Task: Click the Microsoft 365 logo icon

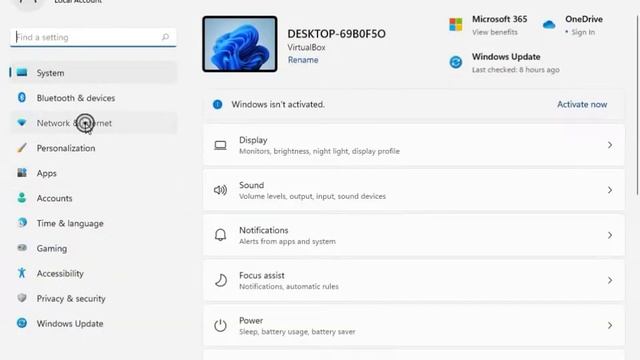Action: coord(456,24)
